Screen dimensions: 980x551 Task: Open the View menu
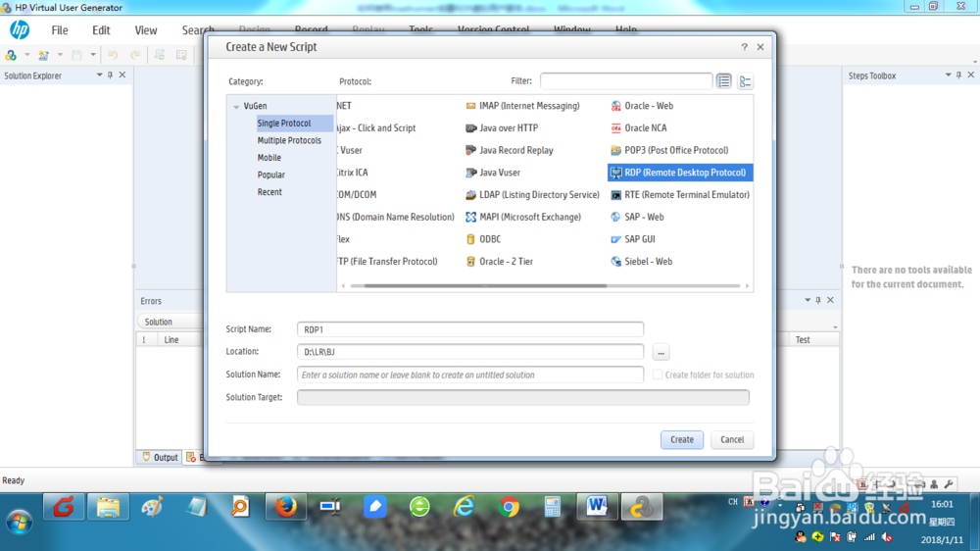(146, 30)
